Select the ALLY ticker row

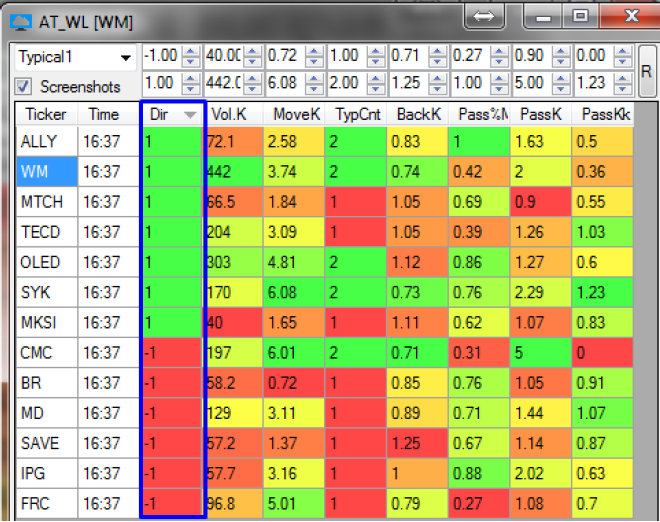click(x=325, y=141)
